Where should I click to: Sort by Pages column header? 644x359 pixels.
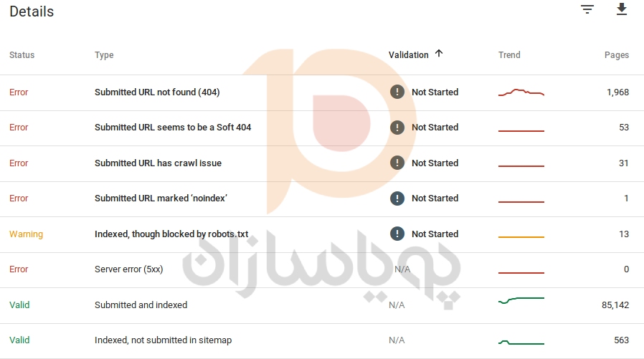616,55
